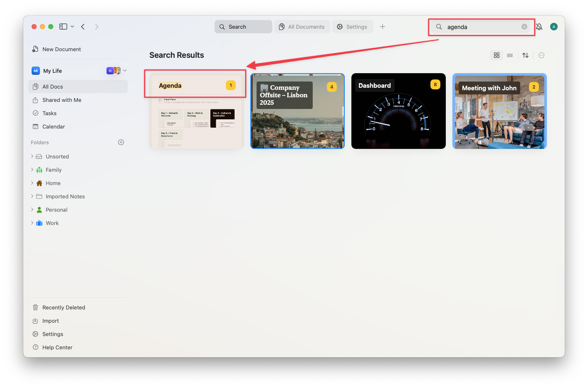Select All Docs in sidebar
Viewport: 588px width, 388px height.
pos(78,86)
